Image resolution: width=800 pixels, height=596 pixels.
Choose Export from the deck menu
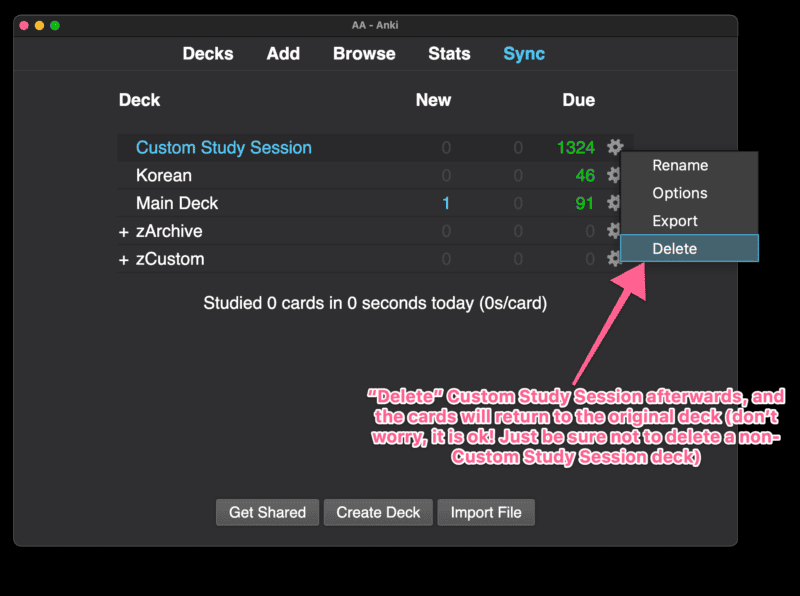[x=675, y=220]
